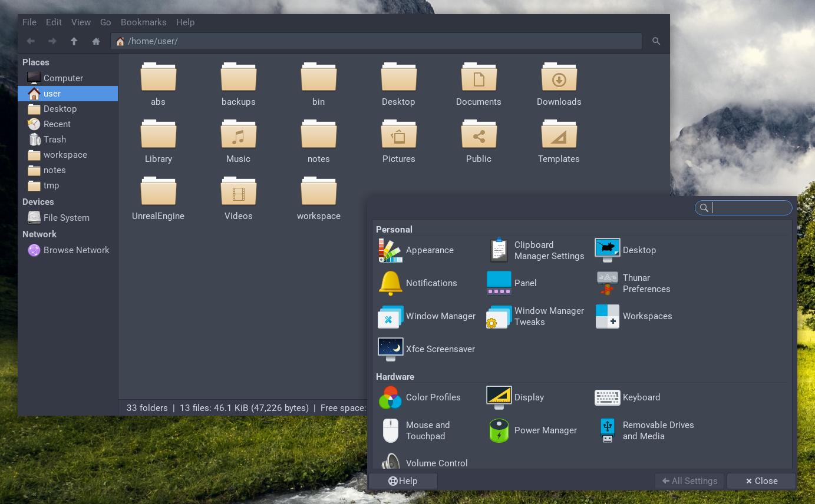Viewport: 815px width, 504px height.
Task: Select notes bookmark in sidebar
Action: 68,170
